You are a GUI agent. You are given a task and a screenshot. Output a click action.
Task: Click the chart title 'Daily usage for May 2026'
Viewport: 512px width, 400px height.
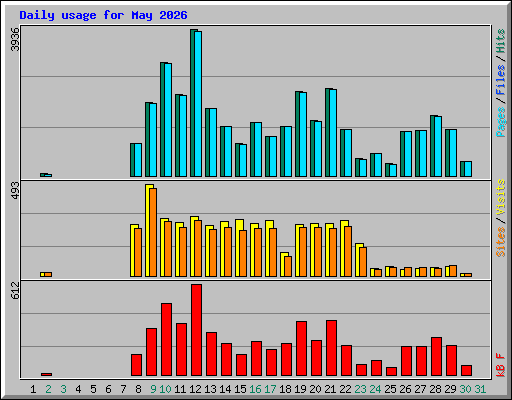tap(103, 15)
